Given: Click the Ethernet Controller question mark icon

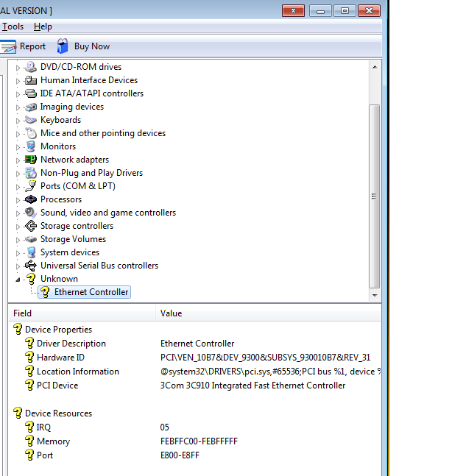Looking at the screenshot, I should click(45, 292).
